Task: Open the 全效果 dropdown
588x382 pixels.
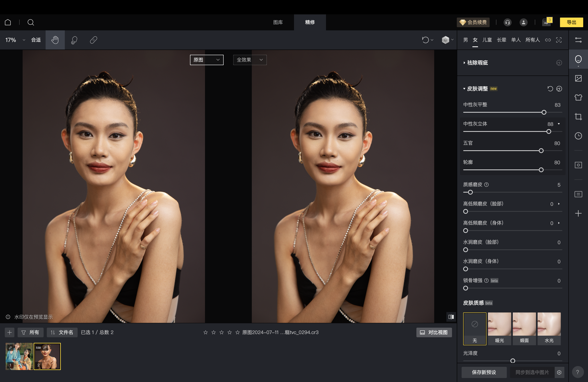Action: 250,60
